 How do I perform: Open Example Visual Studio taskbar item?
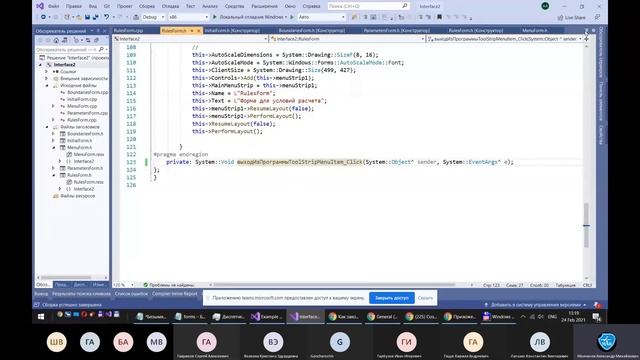[266, 316]
